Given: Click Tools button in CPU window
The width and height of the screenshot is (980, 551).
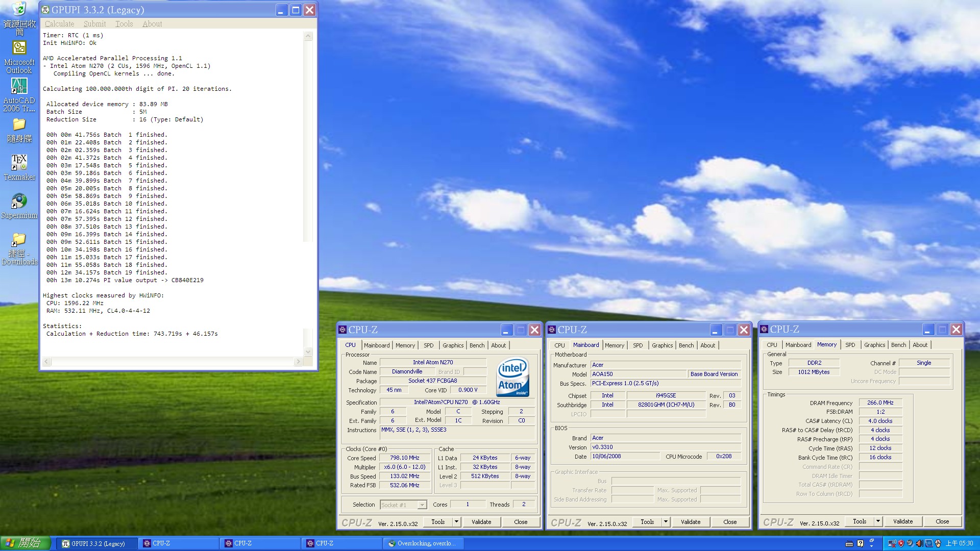Looking at the screenshot, I should pyautogui.click(x=438, y=522).
